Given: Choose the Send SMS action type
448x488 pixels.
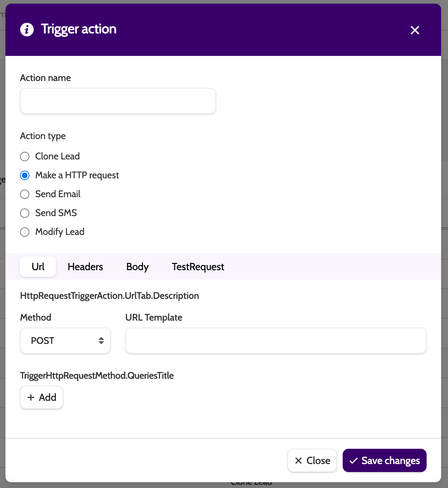Looking at the screenshot, I should pyautogui.click(x=25, y=213).
